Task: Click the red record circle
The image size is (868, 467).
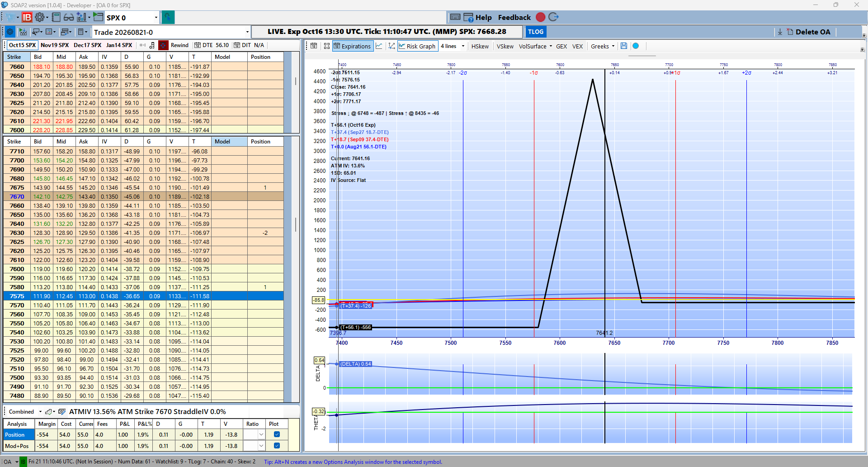Action: (x=540, y=17)
